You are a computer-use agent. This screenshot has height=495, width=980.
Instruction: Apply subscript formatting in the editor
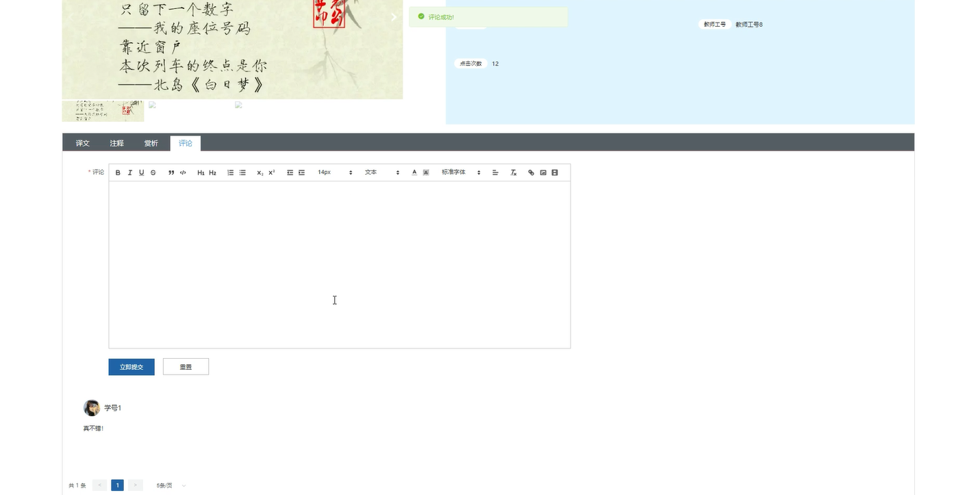[x=260, y=172]
